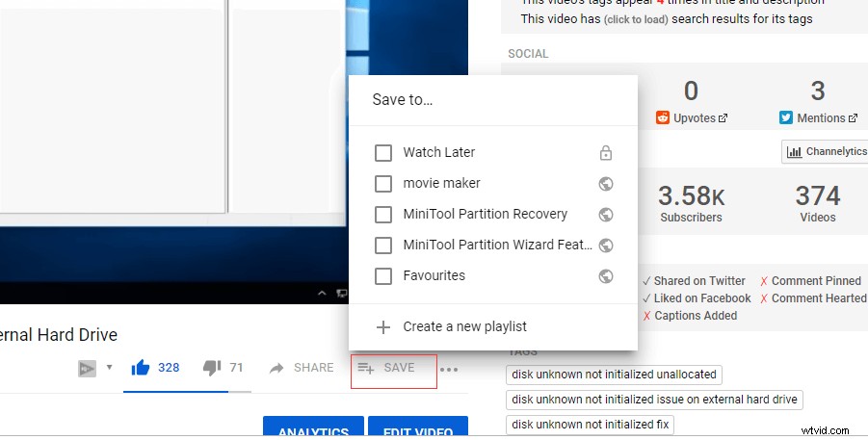This screenshot has height=440, width=868.
Task: Click tag 'disk unknown not initialized unallocated'
Action: pyautogui.click(x=614, y=375)
